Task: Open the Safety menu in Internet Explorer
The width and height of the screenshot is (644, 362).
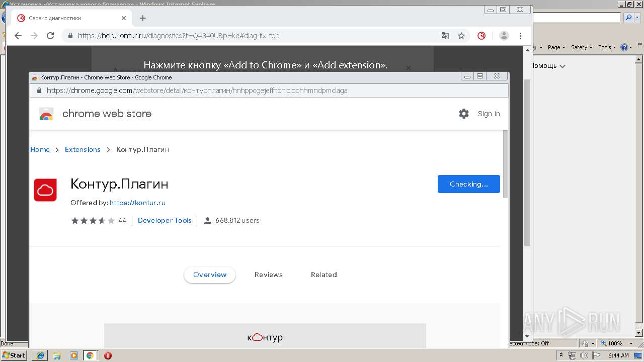Action: [x=582, y=47]
